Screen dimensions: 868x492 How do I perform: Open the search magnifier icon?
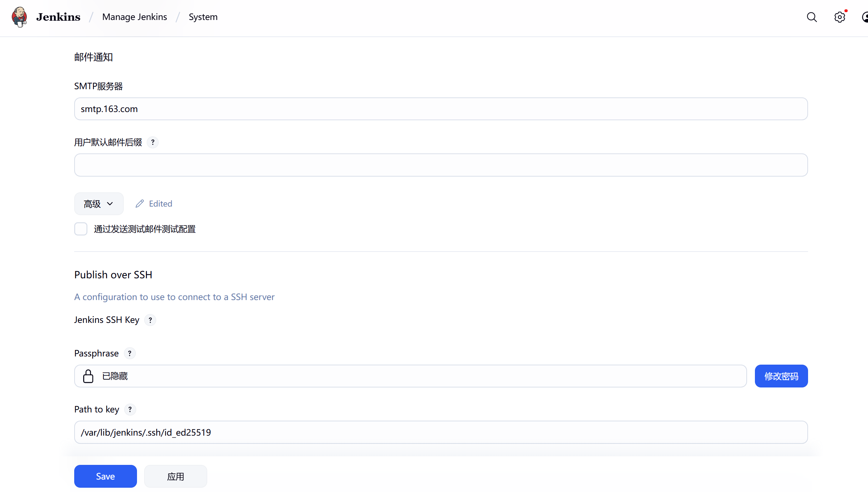(812, 17)
